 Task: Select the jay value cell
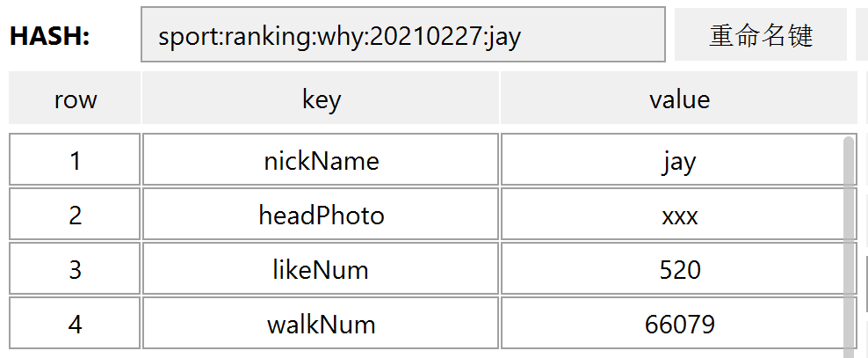[679, 159]
